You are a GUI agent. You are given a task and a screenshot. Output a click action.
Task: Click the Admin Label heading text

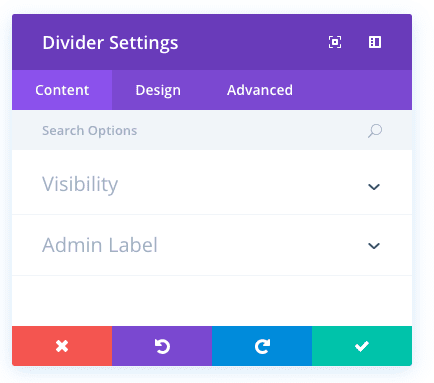click(x=100, y=245)
